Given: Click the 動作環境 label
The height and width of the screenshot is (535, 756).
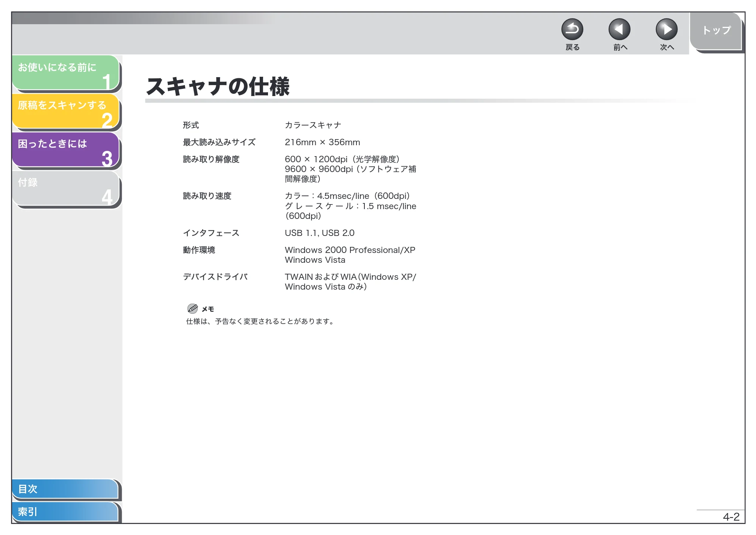Looking at the screenshot, I should (x=199, y=250).
